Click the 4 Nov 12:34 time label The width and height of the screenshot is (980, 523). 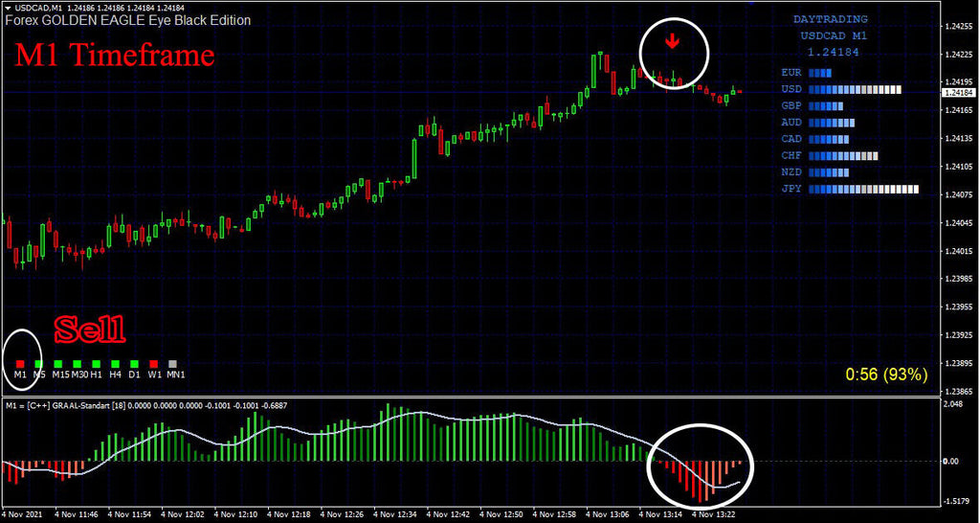point(394,513)
